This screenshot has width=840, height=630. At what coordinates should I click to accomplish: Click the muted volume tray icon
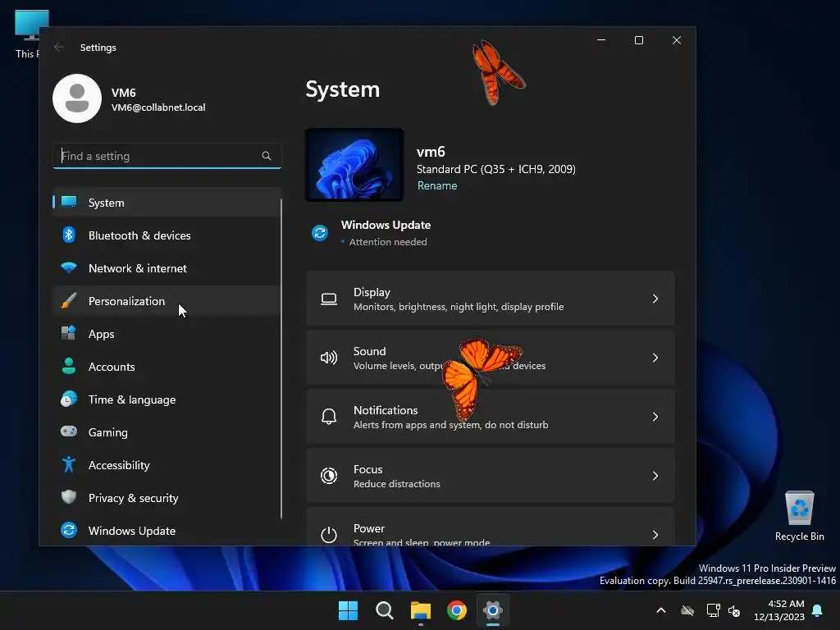point(734,610)
